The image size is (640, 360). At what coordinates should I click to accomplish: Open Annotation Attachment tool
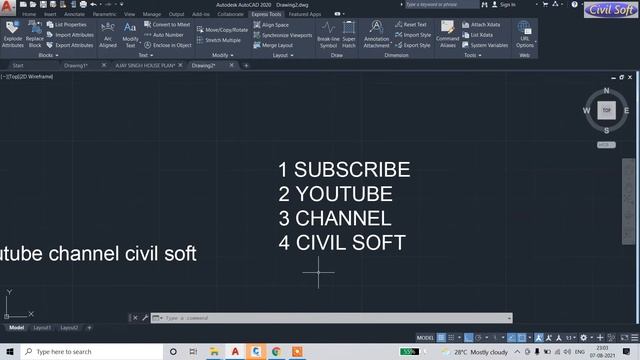[x=376, y=34]
